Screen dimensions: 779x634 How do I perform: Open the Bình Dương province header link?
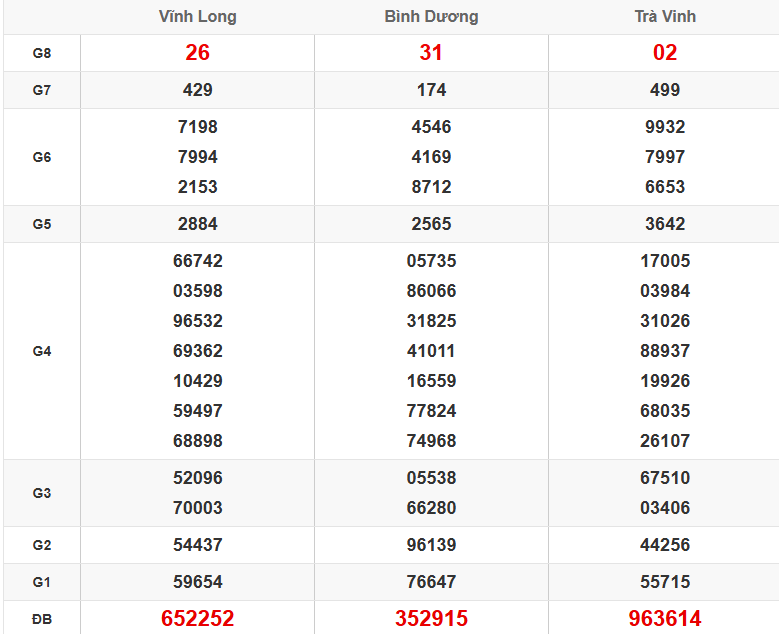click(431, 17)
